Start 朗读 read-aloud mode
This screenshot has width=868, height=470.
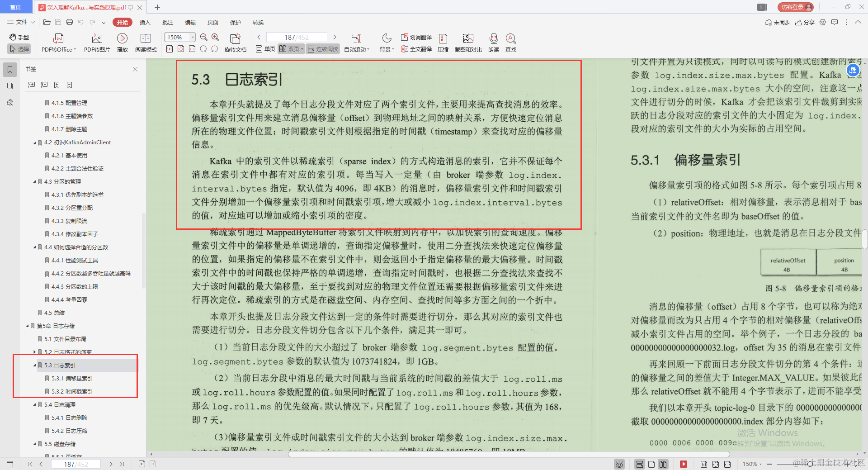coord(493,42)
